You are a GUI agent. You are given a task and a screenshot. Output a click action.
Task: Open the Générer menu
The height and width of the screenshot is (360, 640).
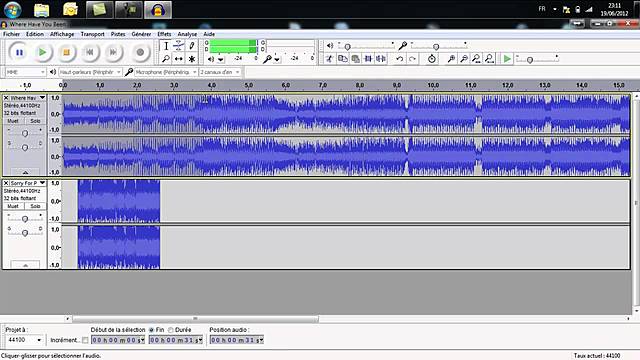click(x=141, y=34)
